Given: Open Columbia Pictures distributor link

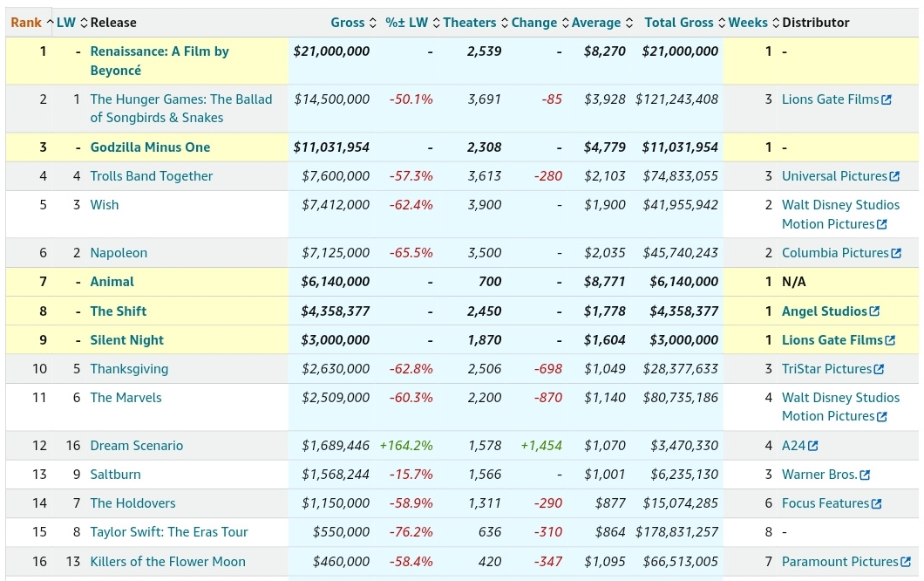Looking at the screenshot, I should point(835,253).
